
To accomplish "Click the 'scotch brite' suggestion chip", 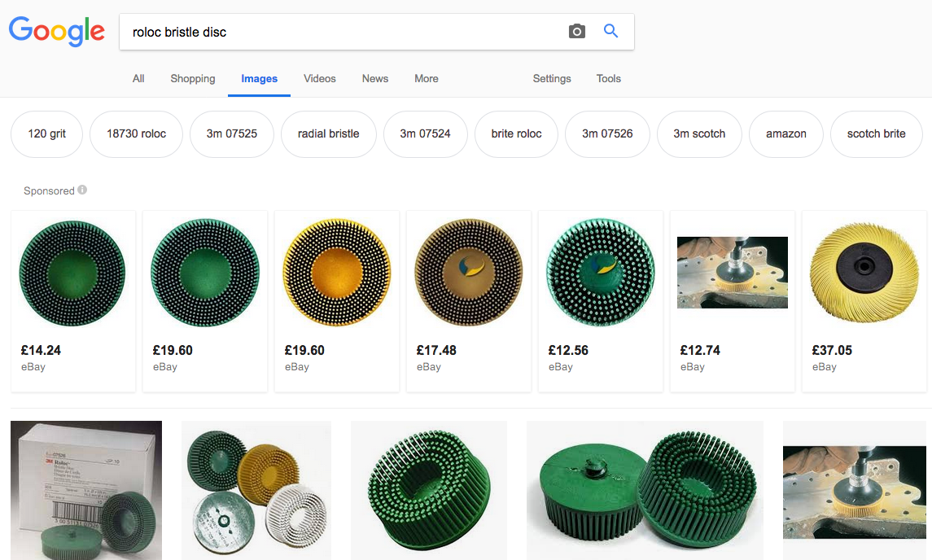I will pyautogui.click(x=876, y=133).
